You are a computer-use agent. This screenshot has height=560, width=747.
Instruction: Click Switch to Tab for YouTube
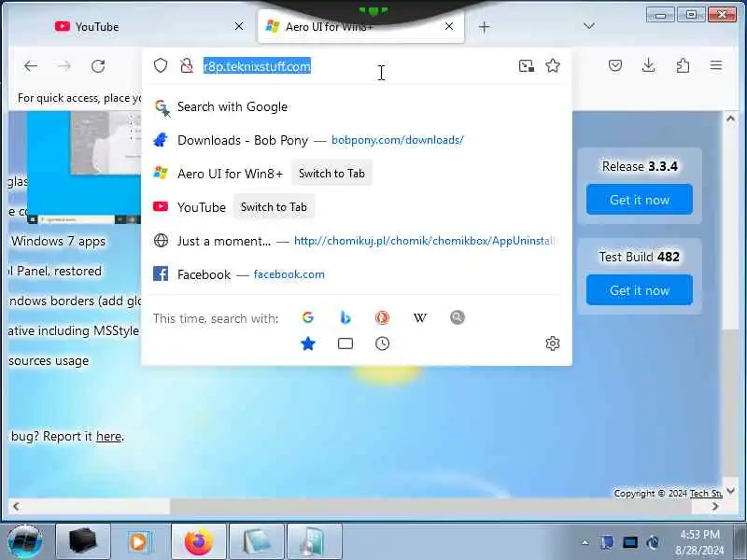click(274, 207)
